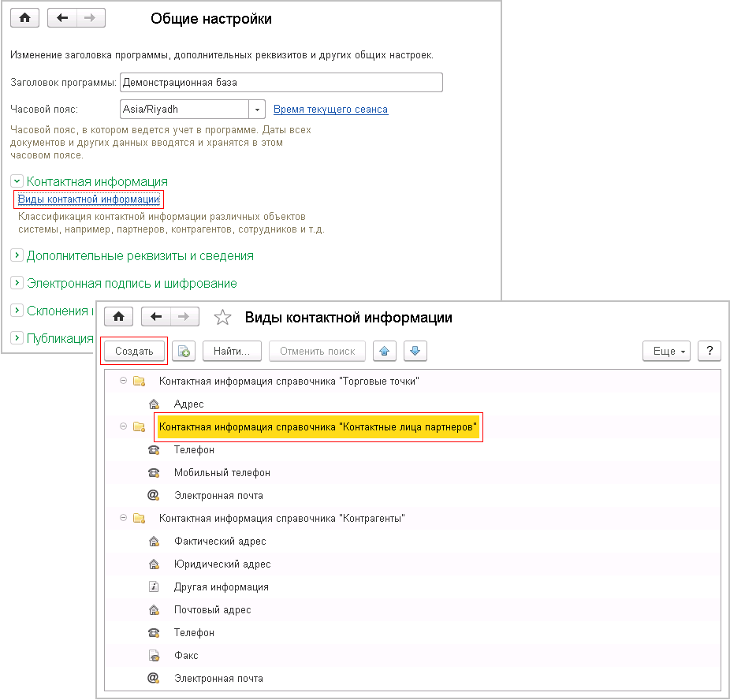The width and height of the screenshot is (730, 700).
Task: Go back in Виды контактной информации window
Action: click(156, 317)
